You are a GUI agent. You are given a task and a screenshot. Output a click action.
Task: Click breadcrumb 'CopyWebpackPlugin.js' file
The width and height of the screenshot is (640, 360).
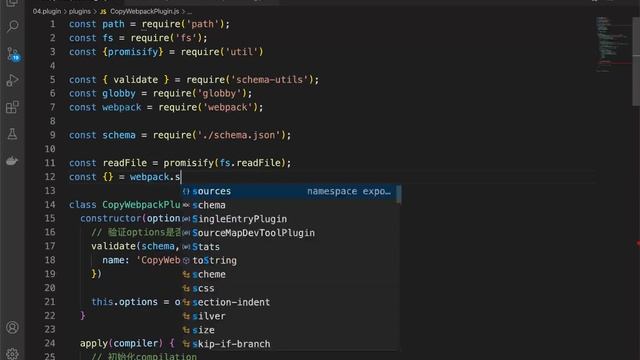pos(144,11)
